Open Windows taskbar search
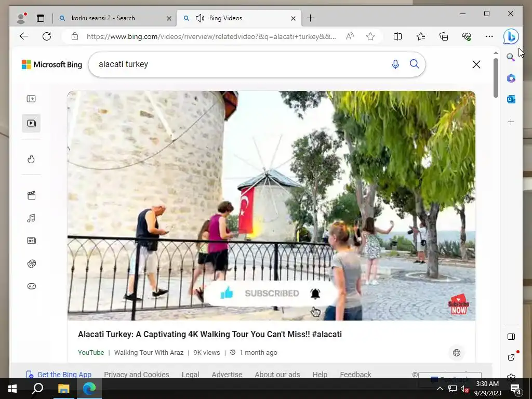Screen dimensions: 532x399 pos(37,389)
